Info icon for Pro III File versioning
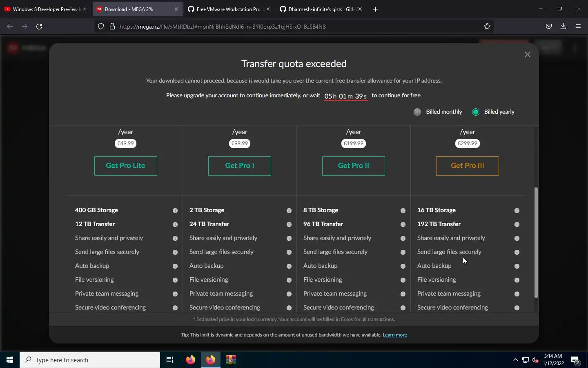The image size is (588, 368). [x=517, y=280]
